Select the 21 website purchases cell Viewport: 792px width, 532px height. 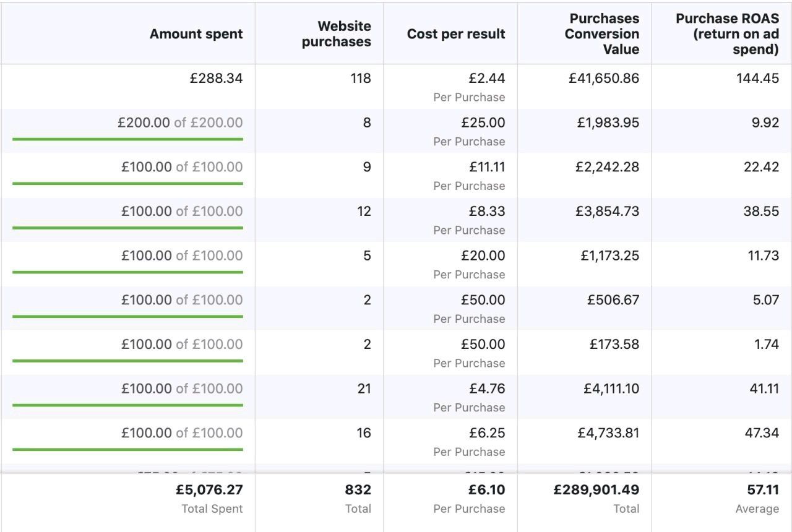(x=364, y=388)
